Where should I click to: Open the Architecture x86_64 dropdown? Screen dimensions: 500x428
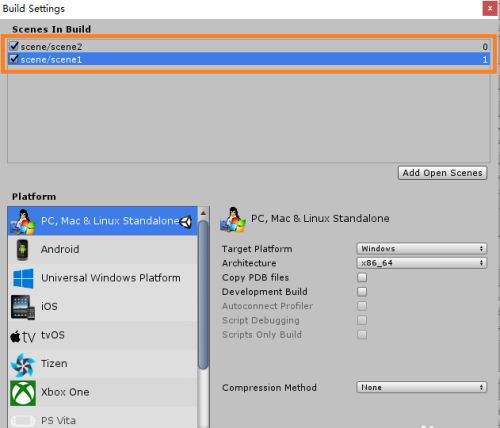[x=422, y=263]
